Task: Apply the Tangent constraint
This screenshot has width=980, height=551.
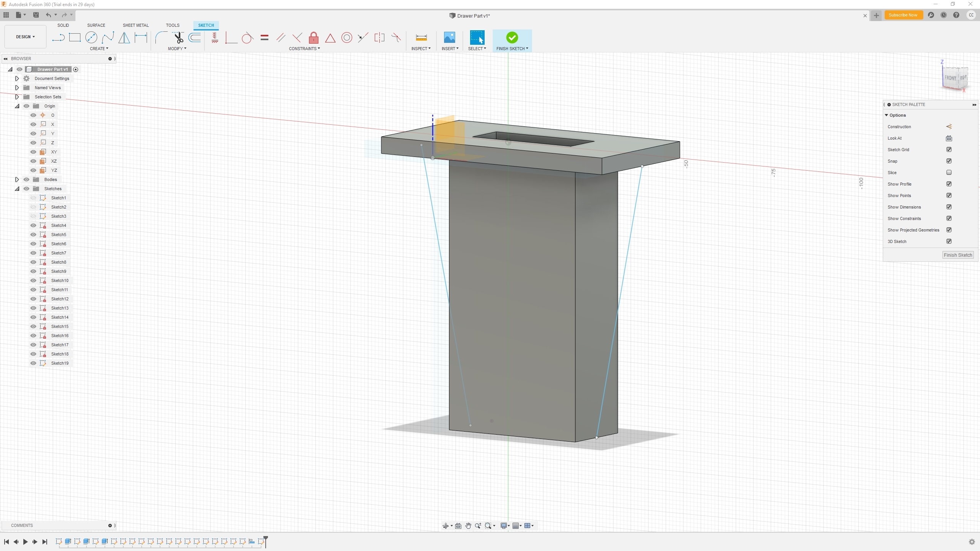Action: click(x=247, y=37)
